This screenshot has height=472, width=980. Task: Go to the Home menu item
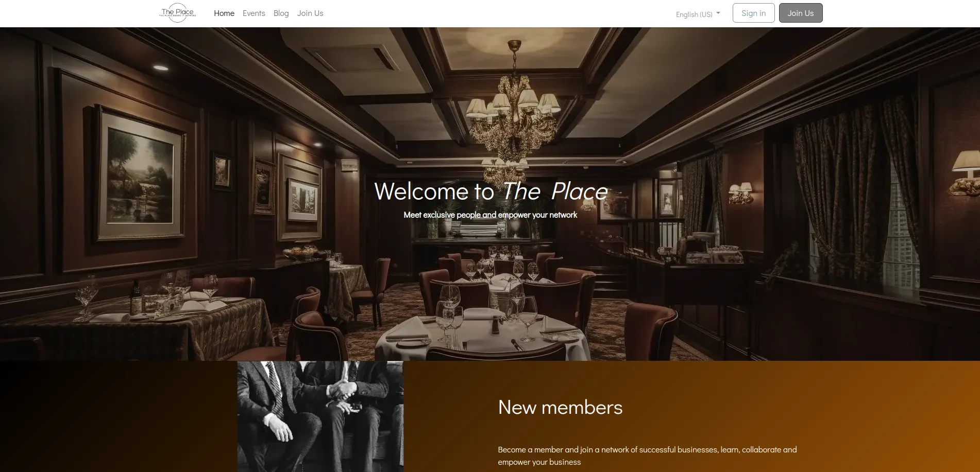coord(224,13)
